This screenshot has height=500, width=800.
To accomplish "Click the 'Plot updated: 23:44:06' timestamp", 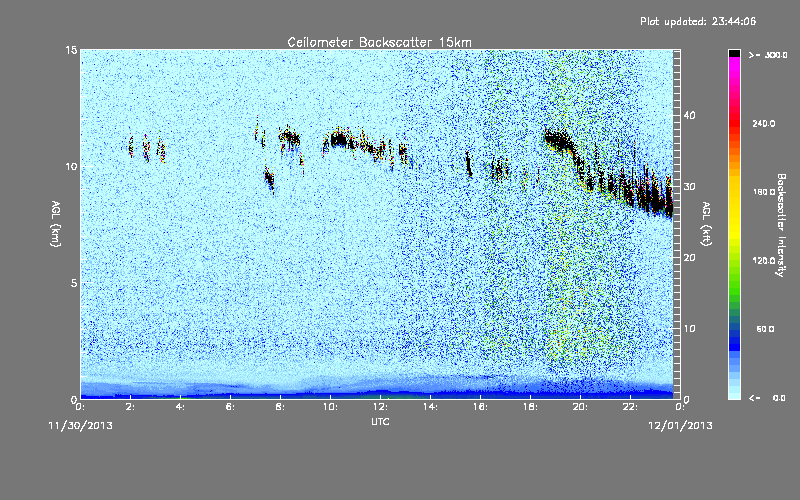I will click(x=698, y=21).
